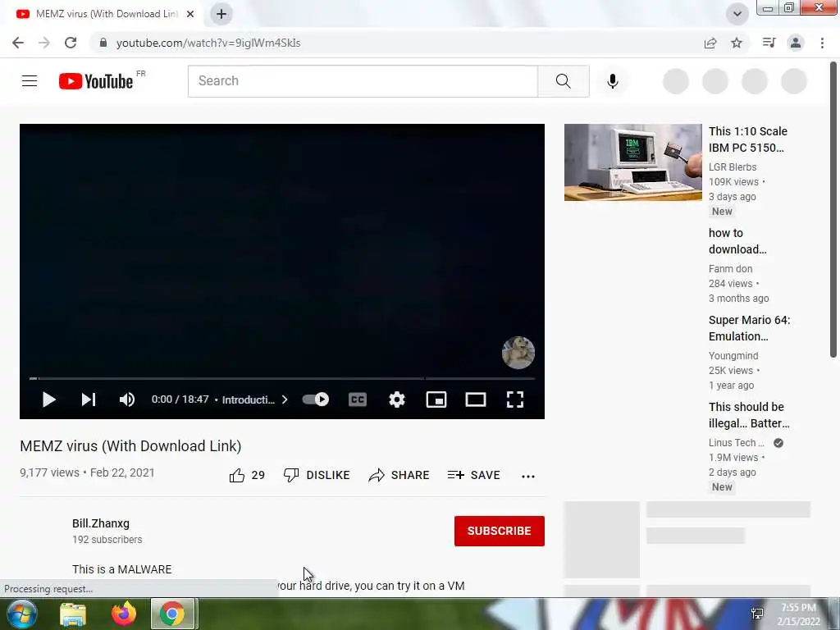Click the video progress bar
Image resolution: width=840 pixels, height=630 pixels.
tap(282, 378)
